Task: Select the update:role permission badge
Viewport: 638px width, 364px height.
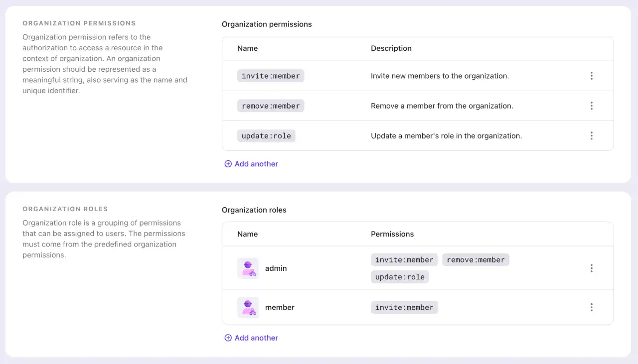Action: tap(266, 135)
